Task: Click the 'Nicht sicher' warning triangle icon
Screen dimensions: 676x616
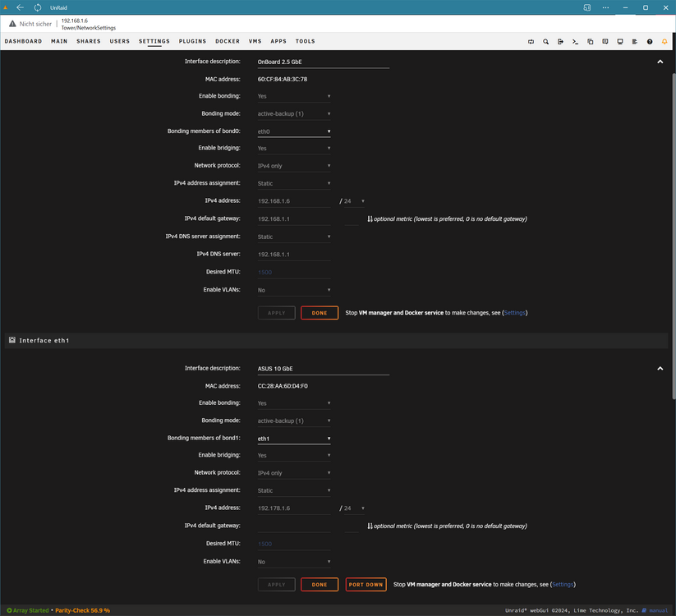Action: pos(12,24)
